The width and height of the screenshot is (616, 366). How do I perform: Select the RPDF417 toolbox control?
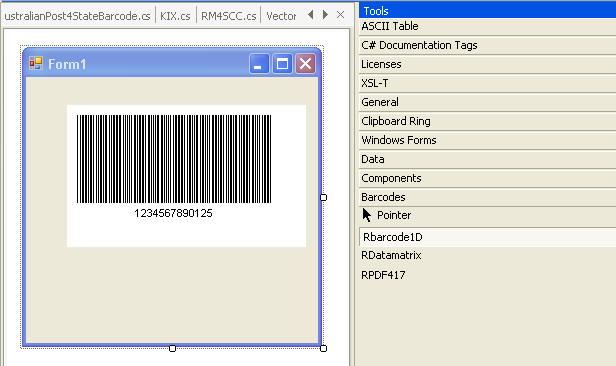point(487,275)
